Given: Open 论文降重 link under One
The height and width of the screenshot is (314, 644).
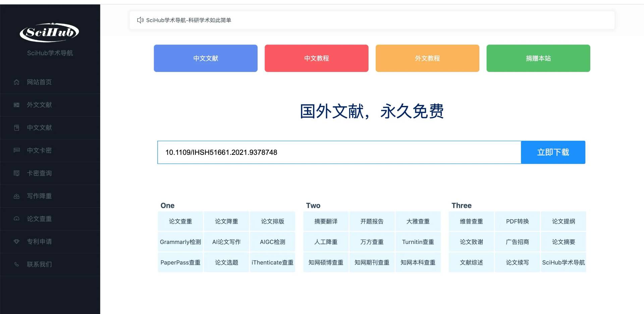Looking at the screenshot, I should pos(226,222).
